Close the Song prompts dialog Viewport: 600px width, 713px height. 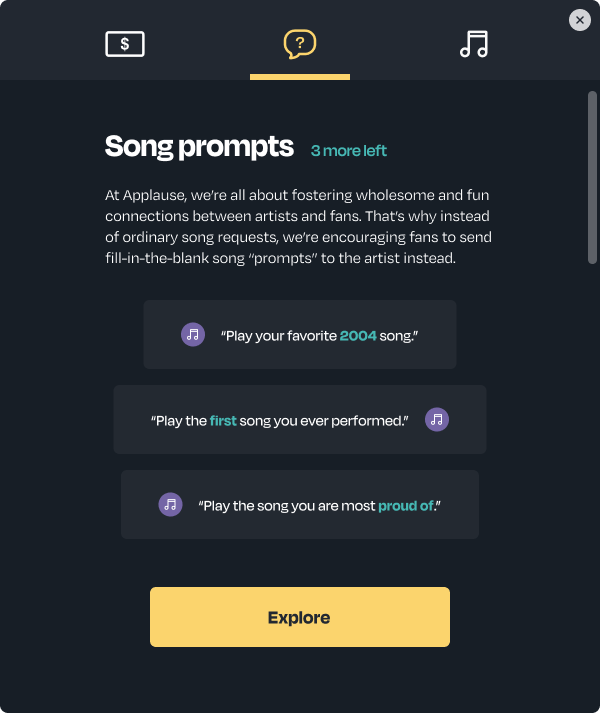click(x=580, y=20)
